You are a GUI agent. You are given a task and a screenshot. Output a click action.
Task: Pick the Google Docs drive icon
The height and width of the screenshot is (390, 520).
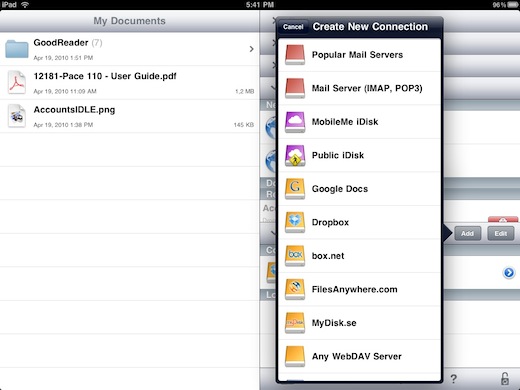coord(295,189)
